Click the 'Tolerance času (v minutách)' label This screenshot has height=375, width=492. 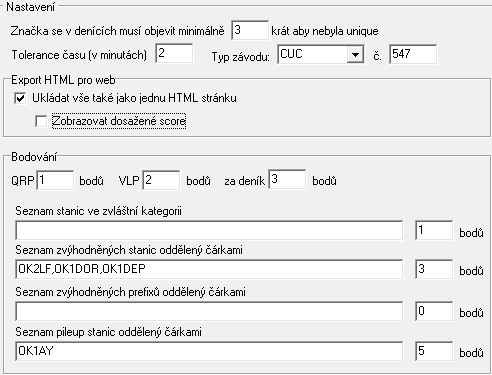[x=79, y=55]
